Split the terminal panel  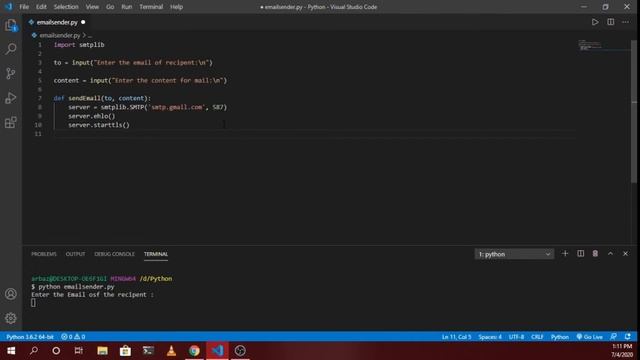pyautogui.click(x=580, y=253)
